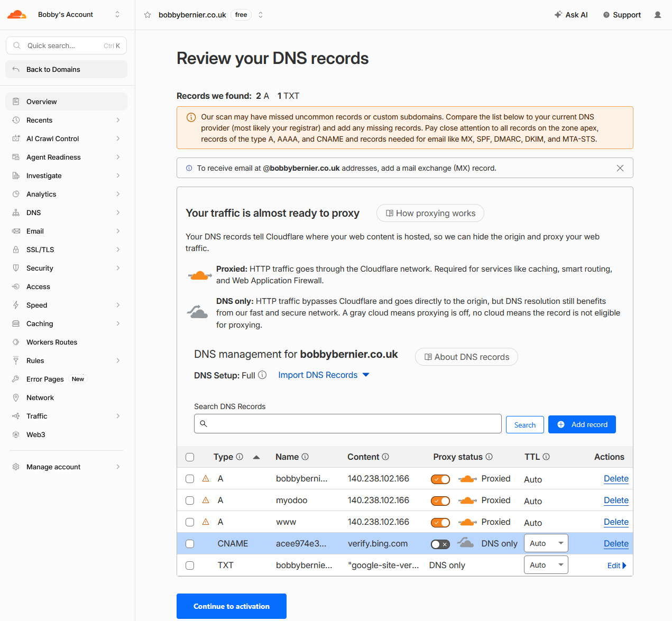672x621 pixels.
Task: Click the Speed lightning icon
Action: pyautogui.click(x=16, y=305)
